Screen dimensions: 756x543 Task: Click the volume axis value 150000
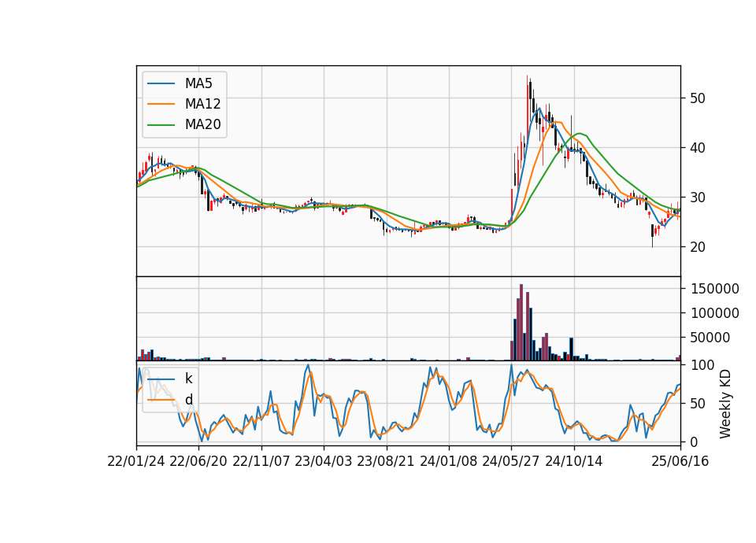[714, 289]
